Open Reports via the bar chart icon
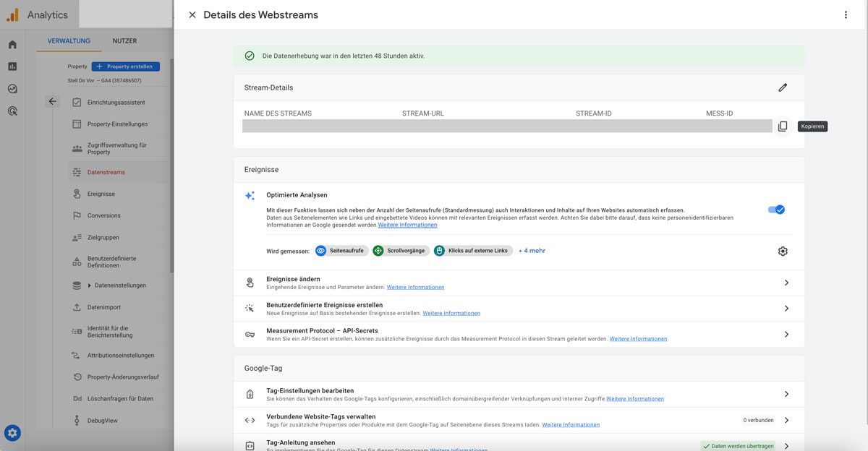This screenshot has width=868, height=451. [x=12, y=66]
